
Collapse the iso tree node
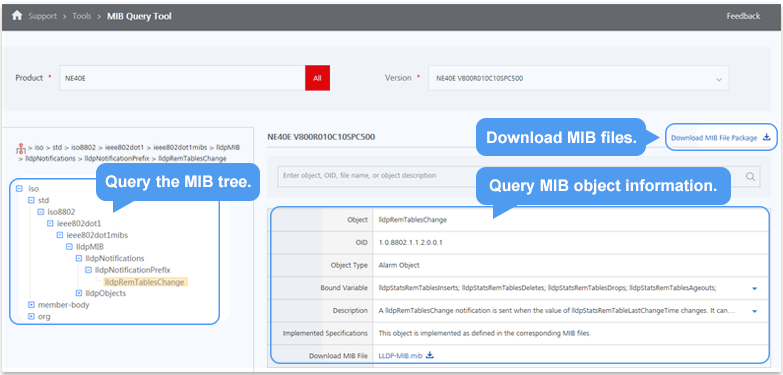pos(19,189)
